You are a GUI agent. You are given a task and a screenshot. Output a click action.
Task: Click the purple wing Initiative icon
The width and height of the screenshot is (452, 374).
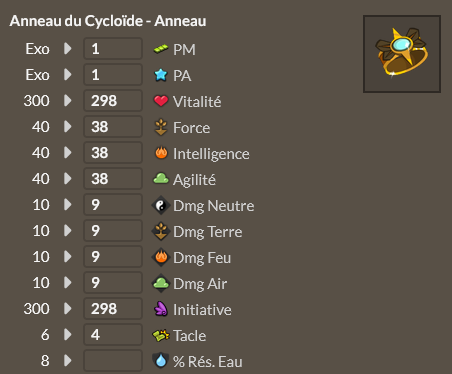(x=161, y=309)
